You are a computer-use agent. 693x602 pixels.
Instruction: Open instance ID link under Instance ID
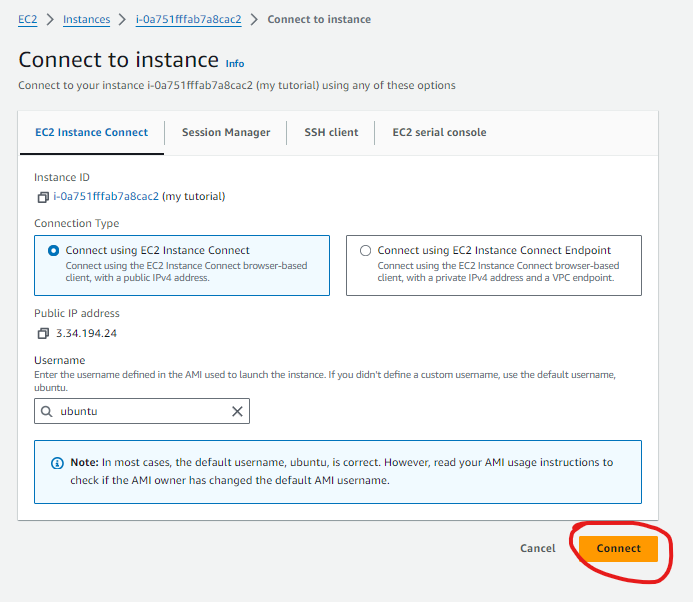tap(106, 196)
